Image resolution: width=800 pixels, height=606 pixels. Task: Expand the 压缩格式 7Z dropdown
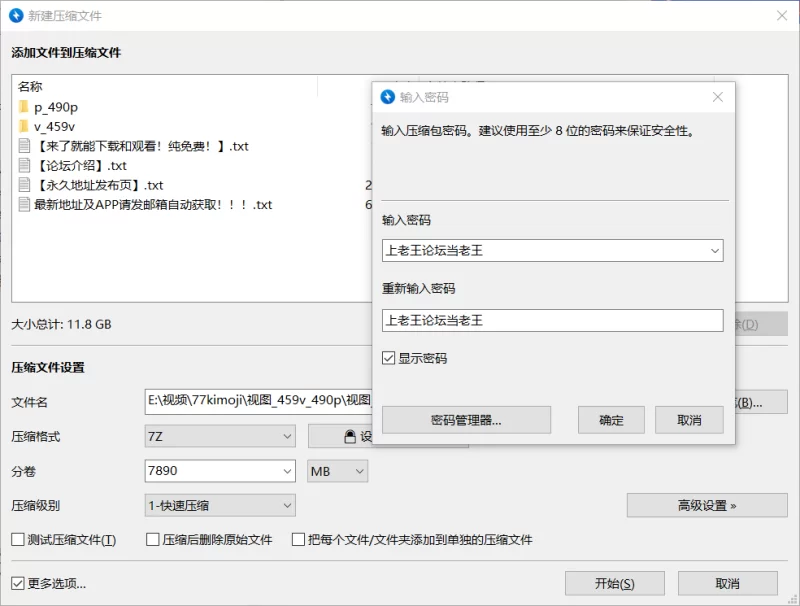click(x=220, y=436)
